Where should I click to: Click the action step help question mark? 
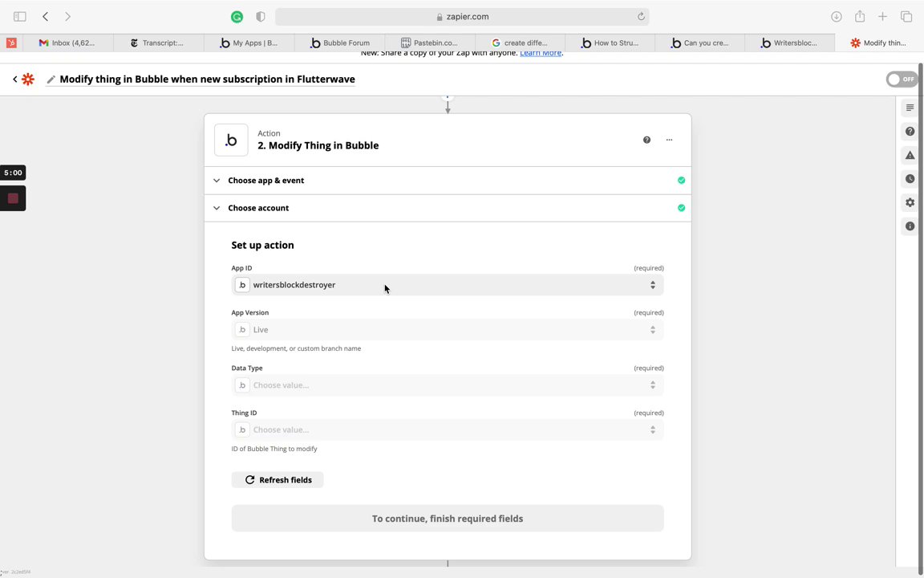646,140
